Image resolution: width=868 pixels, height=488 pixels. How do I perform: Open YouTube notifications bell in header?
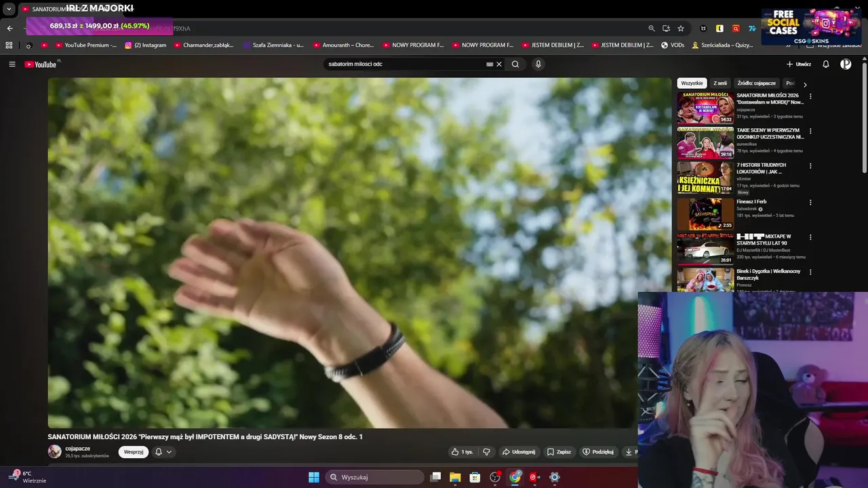click(x=826, y=64)
